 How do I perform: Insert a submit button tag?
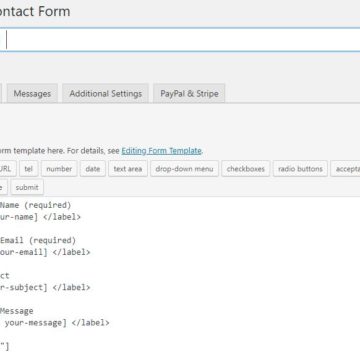pos(27,187)
